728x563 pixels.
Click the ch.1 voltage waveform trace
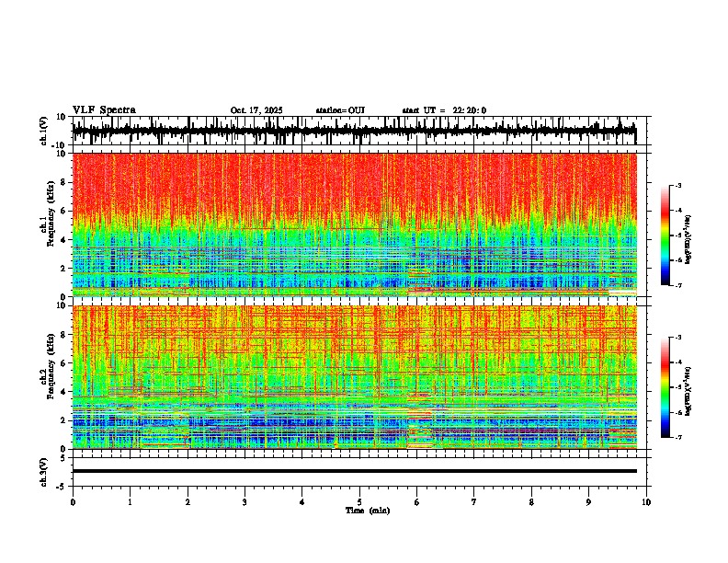pos(354,131)
